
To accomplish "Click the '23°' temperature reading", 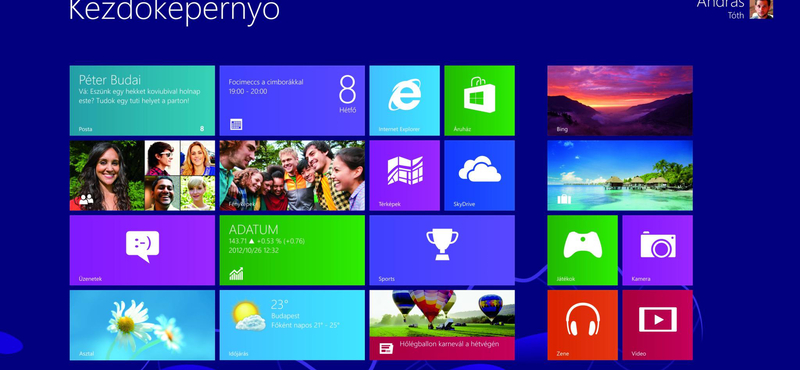I will point(280,305).
